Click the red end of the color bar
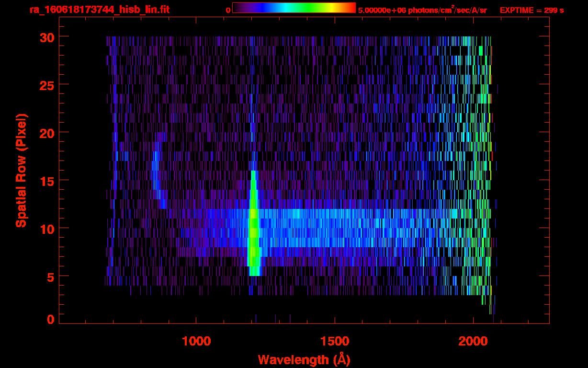588x368 pixels. pyautogui.click(x=351, y=8)
